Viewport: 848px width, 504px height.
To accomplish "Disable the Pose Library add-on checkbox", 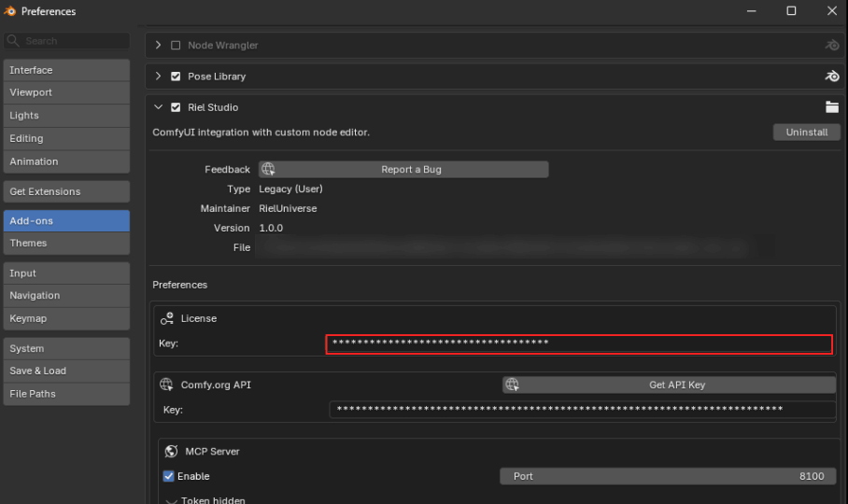I will click(x=176, y=77).
